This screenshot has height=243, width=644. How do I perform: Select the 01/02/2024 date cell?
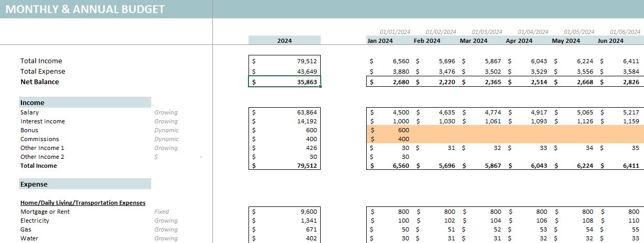441,32
